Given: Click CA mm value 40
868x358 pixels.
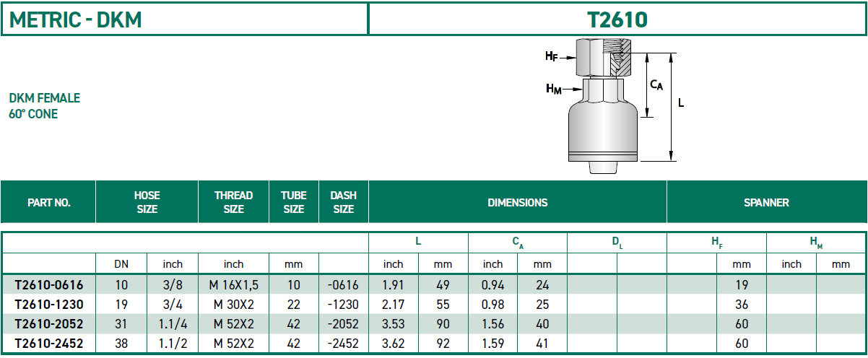Looking at the screenshot, I should (x=542, y=324).
